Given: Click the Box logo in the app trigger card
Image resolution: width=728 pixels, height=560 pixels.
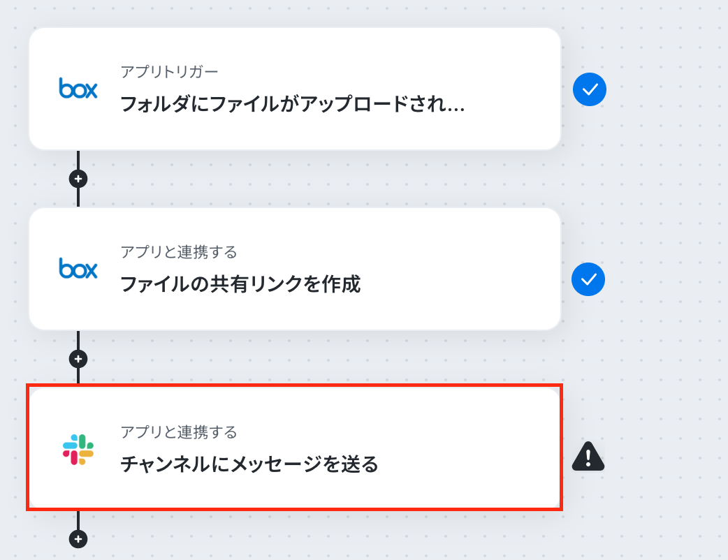Looking at the screenshot, I should (x=78, y=88).
